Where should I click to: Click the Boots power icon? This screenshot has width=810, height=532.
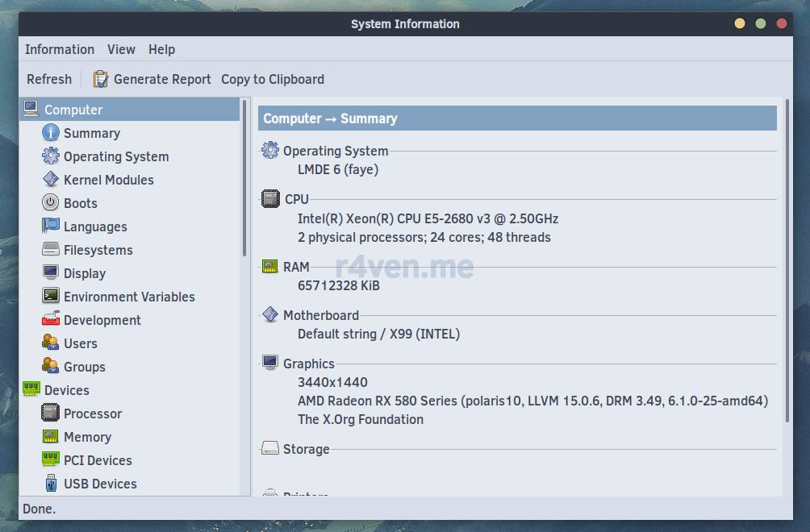coord(51,203)
